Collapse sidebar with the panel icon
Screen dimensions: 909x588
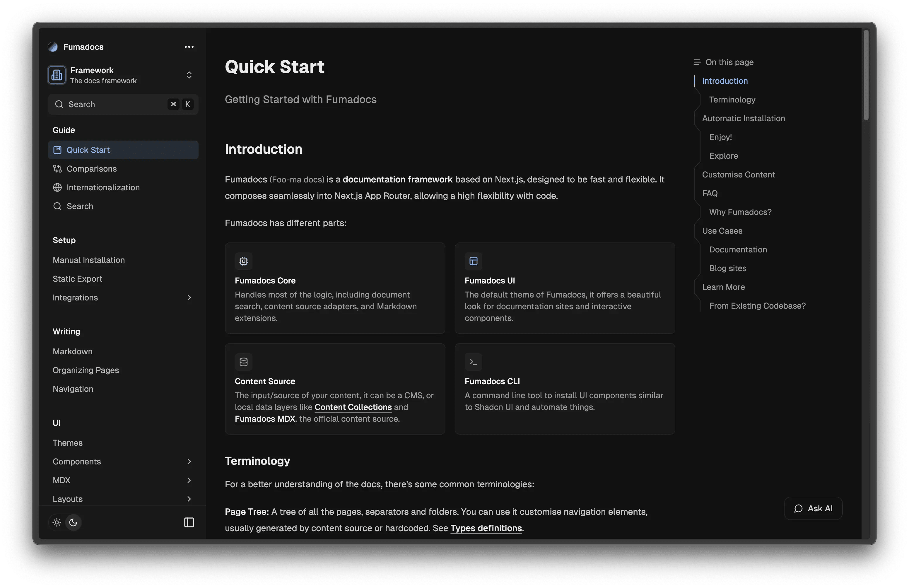(x=189, y=522)
